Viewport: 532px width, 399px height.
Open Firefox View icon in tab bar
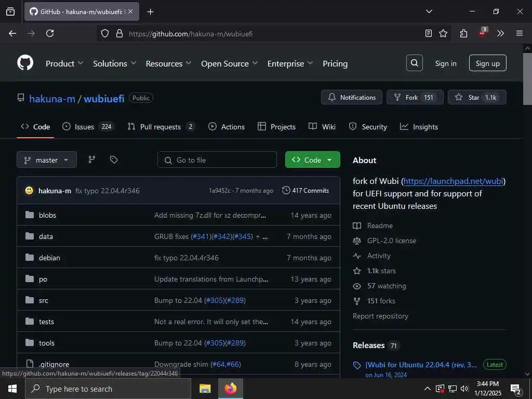10,11
